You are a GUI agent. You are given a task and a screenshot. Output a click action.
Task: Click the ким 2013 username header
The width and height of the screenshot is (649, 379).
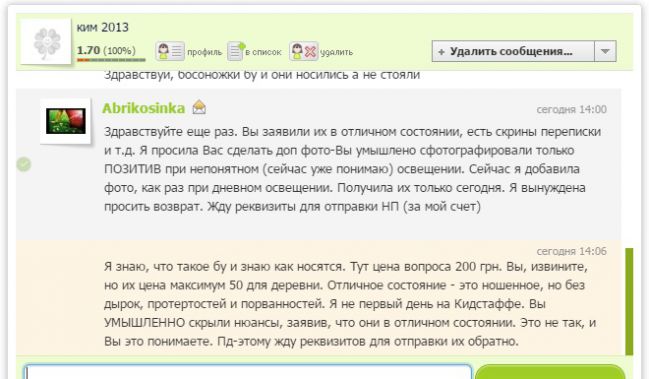point(103,28)
